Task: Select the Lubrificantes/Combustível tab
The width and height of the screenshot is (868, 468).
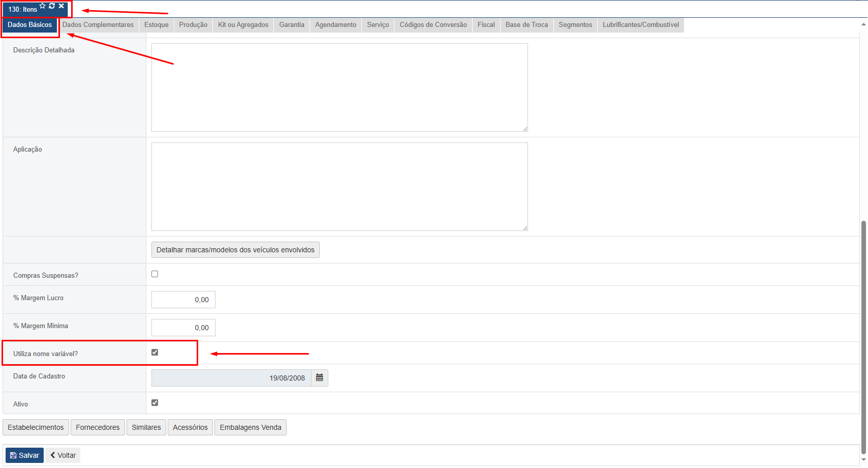Action: pyautogui.click(x=641, y=25)
